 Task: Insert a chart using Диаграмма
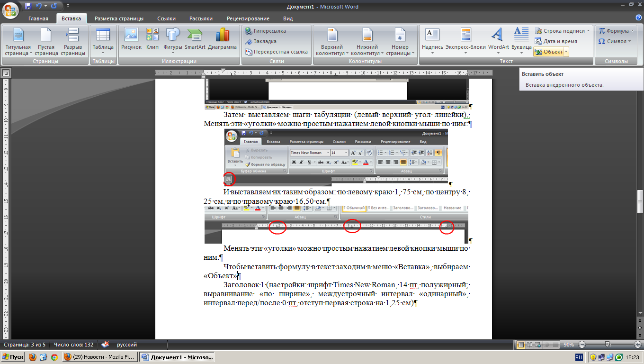222,39
